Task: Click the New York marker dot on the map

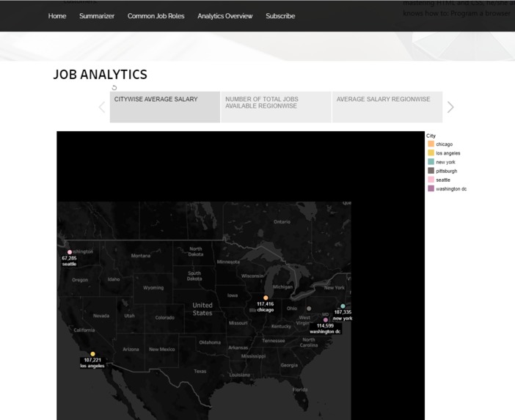Action: point(343,306)
